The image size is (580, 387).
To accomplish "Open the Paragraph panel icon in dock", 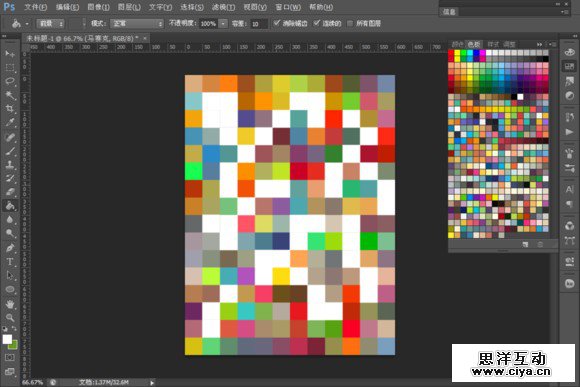I will click(569, 204).
